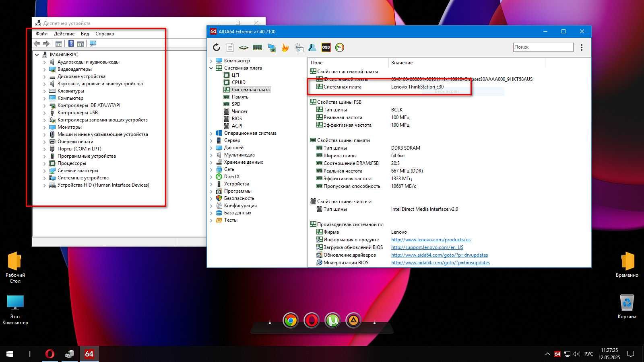
Task: Select the Рабочий Стол folder icon
Action: click(x=15, y=267)
